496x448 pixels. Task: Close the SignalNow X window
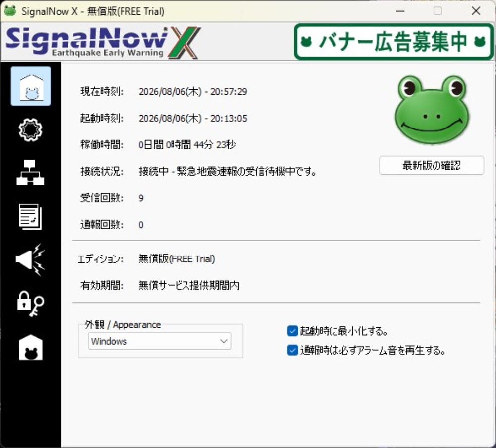[x=476, y=11]
